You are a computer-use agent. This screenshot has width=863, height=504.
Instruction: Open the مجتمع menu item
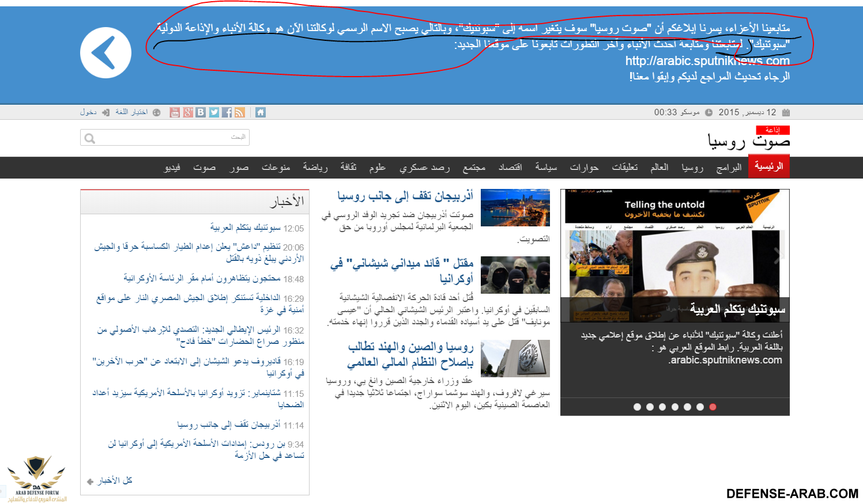(474, 167)
